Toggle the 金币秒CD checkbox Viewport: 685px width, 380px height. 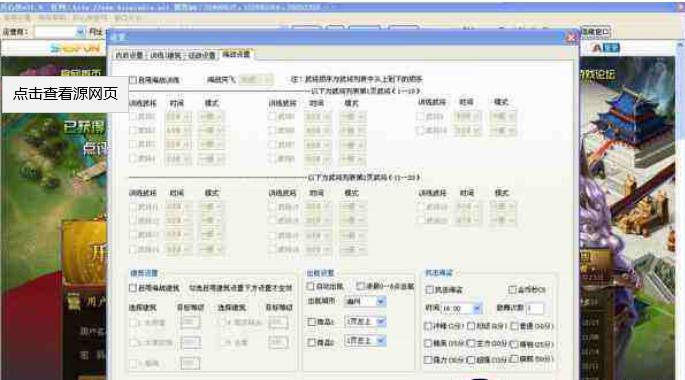[x=512, y=290]
